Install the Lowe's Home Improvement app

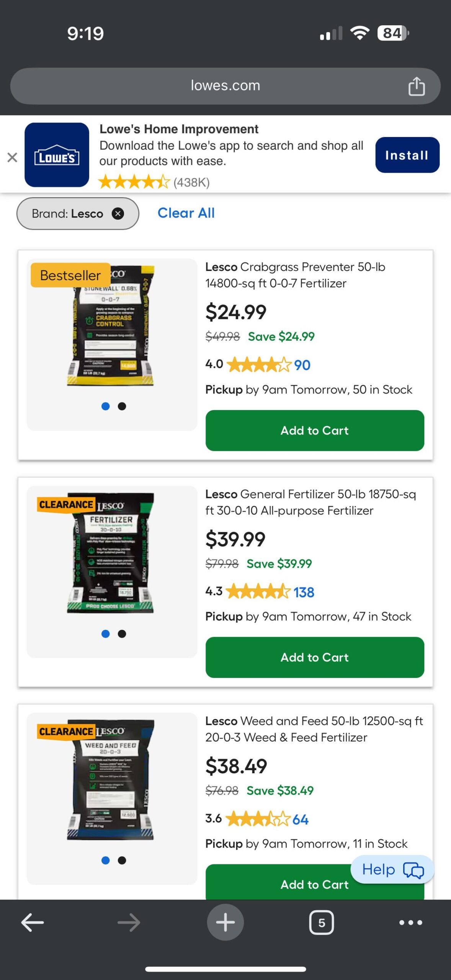point(407,155)
